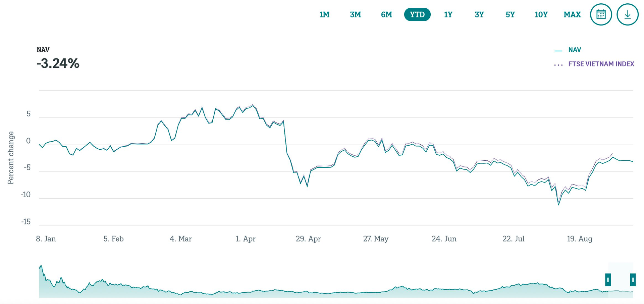The width and height of the screenshot is (644, 304).
Task: Click the '5. Feb' axis label
Action: [113, 239]
